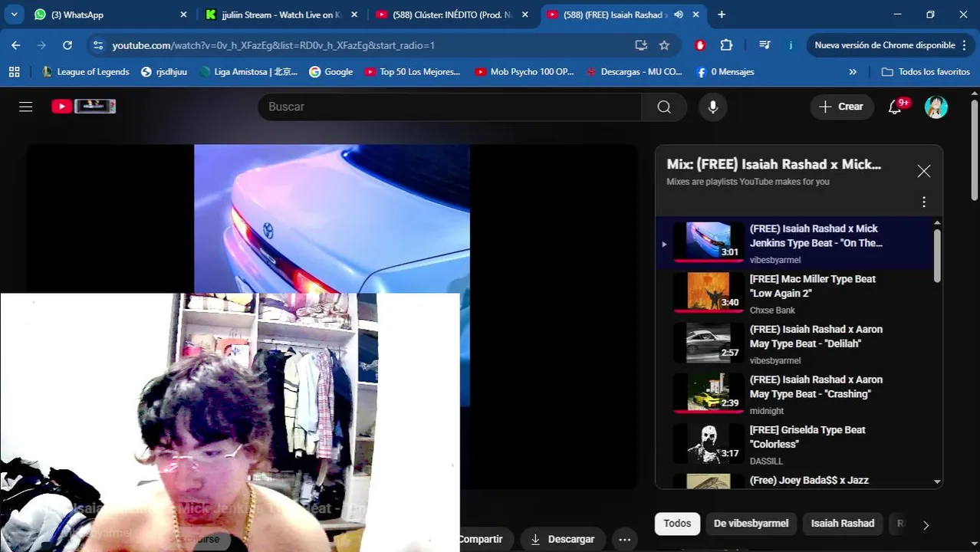
Task: Open the Chrome three-dot menu
Action: pos(964,45)
